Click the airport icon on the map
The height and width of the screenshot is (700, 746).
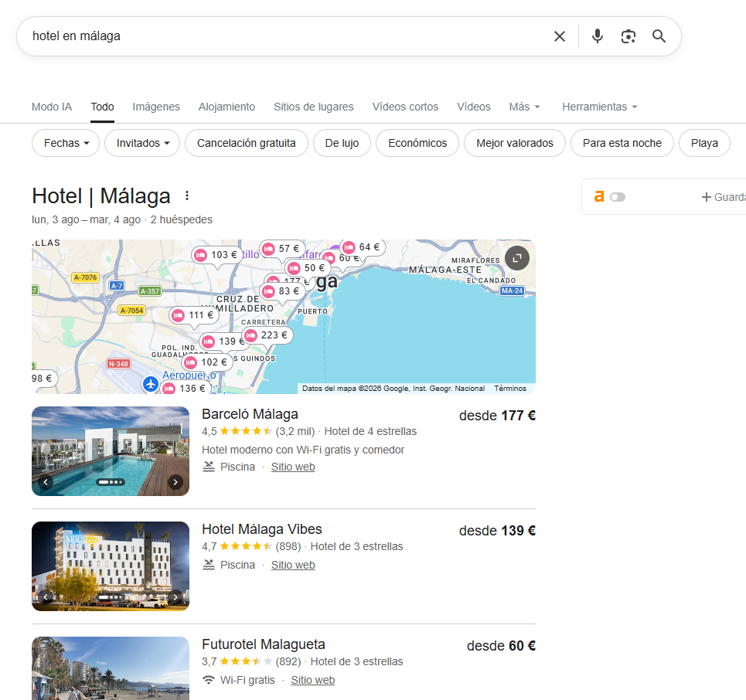pyautogui.click(x=151, y=384)
